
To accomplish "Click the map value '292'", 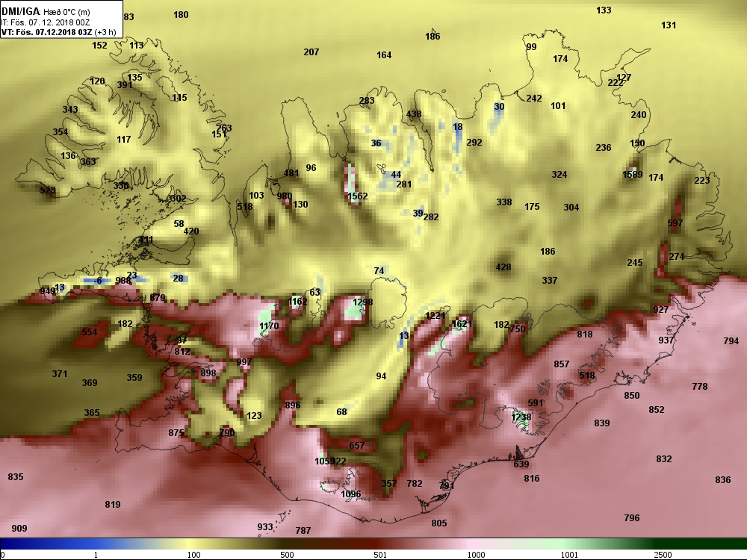I will click(474, 143).
